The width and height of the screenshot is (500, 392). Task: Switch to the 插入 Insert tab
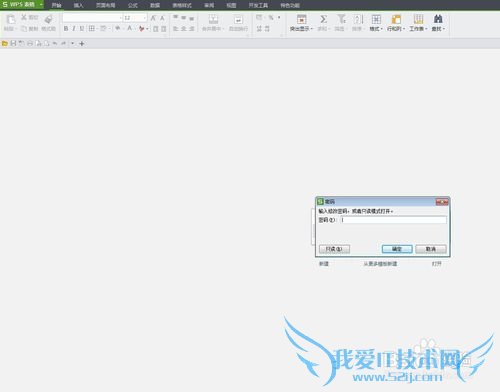79,5
